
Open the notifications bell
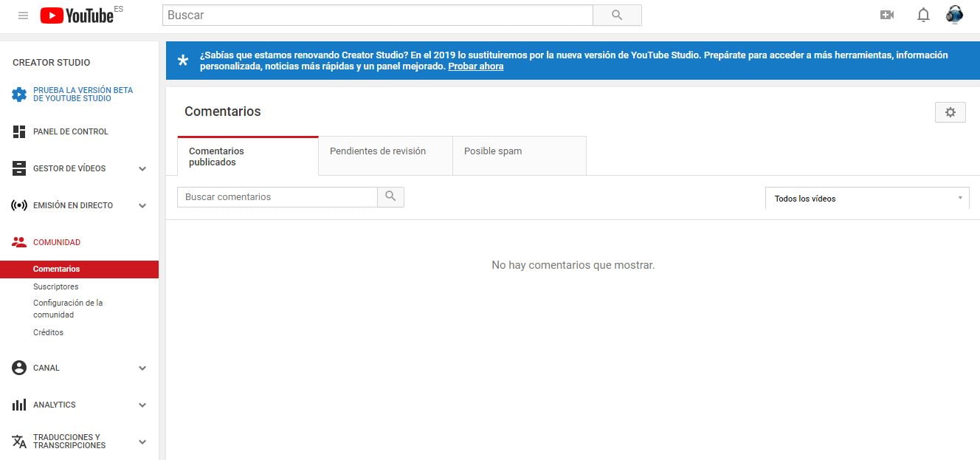pos(923,15)
